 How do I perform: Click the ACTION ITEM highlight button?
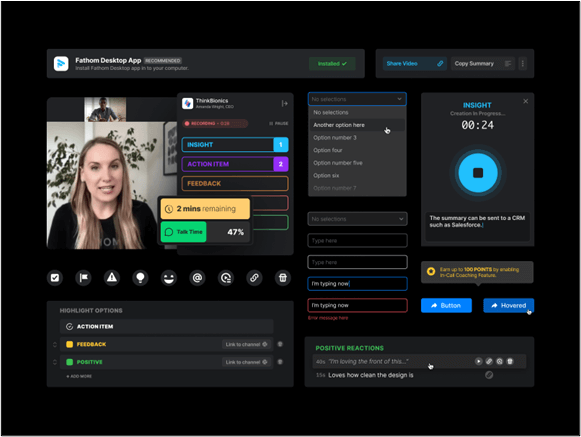pos(235,164)
